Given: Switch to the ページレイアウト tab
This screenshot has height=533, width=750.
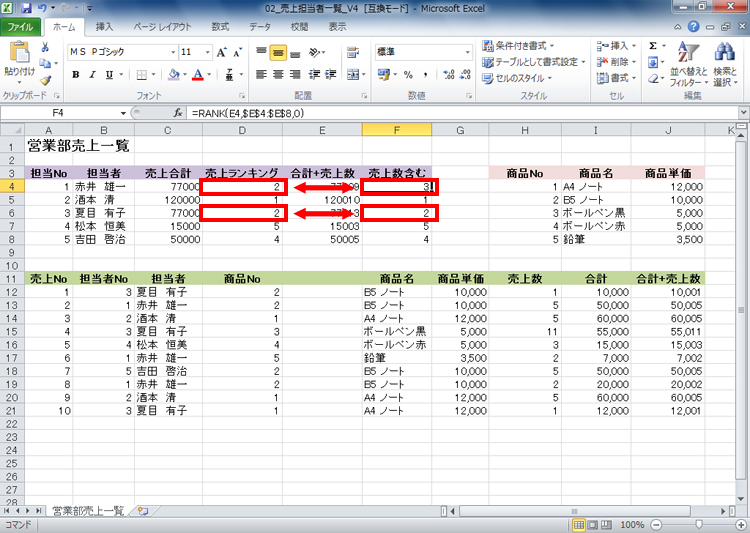Looking at the screenshot, I should pos(162,27).
